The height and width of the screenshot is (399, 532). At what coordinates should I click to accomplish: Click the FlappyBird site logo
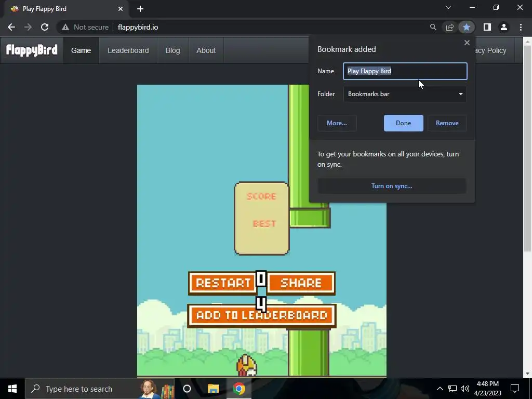click(32, 50)
